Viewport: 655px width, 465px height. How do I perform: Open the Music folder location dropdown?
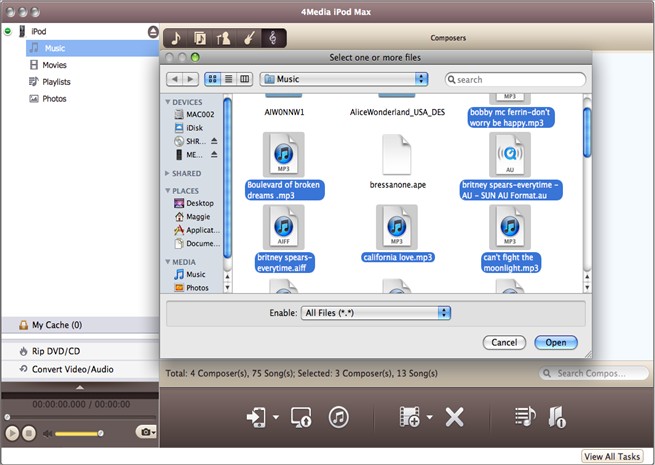click(344, 79)
